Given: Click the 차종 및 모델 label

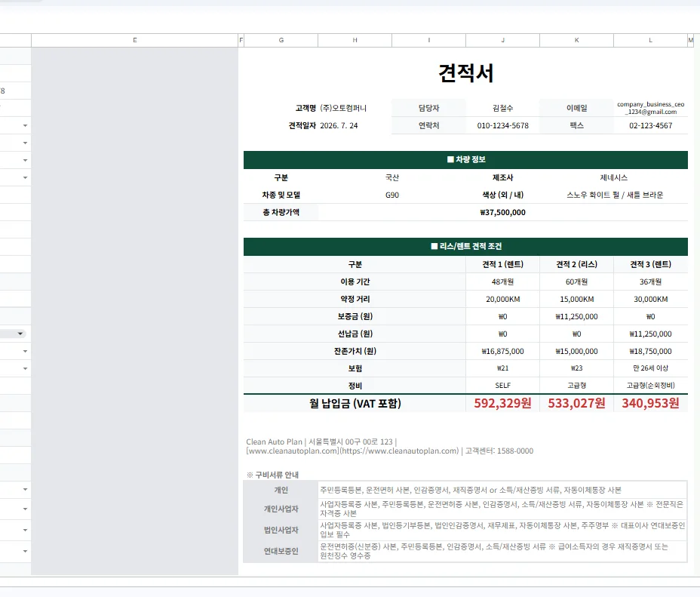Looking at the screenshot, I should pyautogui.click(x=281, y=195).
